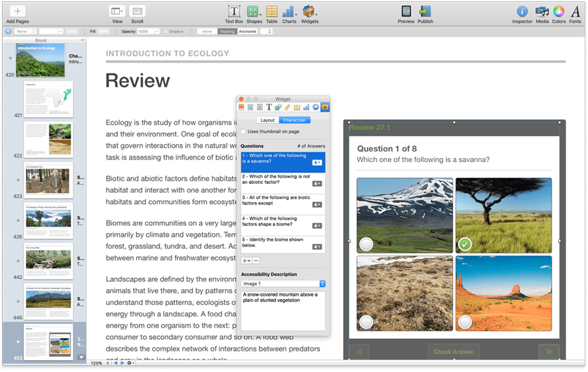
Task: Switch to the Interaction tab in Widget panel
Action: [295, 120]
